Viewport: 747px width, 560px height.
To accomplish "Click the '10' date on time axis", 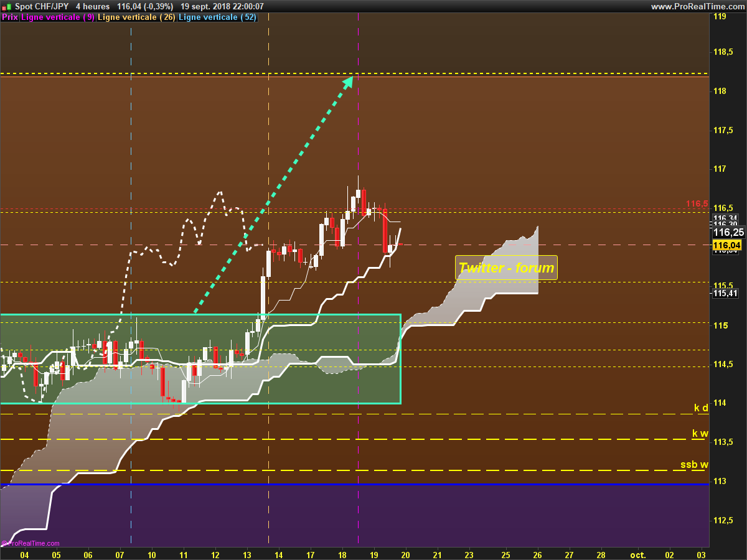I will 151,554.
